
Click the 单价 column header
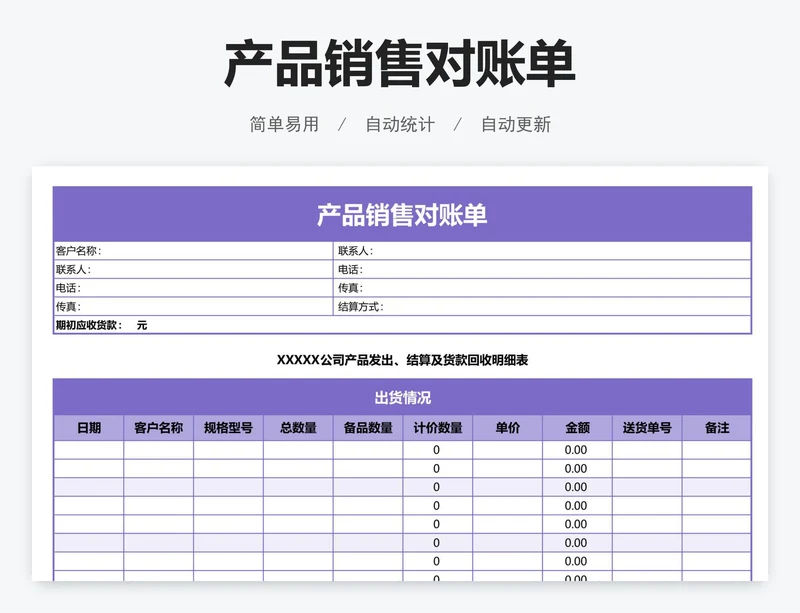pos(507,428)
